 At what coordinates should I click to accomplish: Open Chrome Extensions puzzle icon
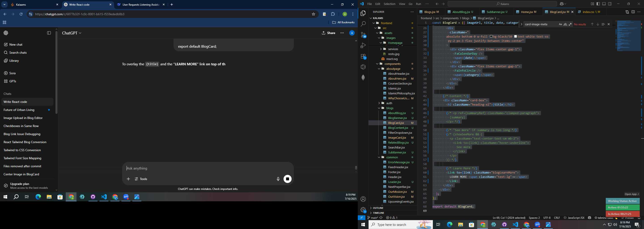tap(333, 14)
